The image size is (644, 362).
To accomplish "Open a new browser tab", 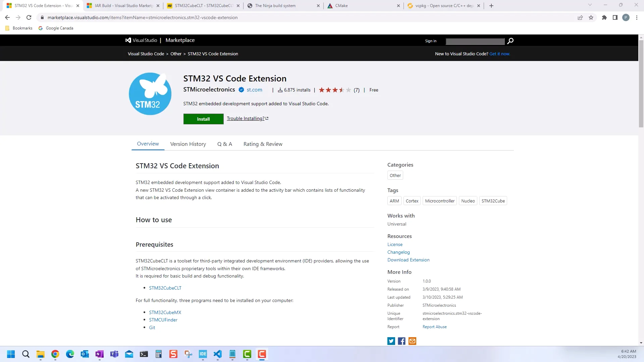I will (x=491, y=6).
